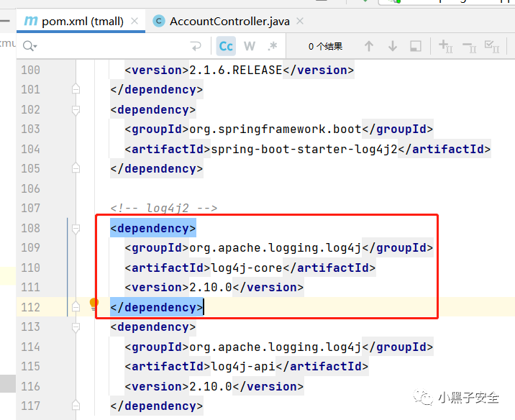Collapse fold marker at line 117
Screen dimensions: 515x420
coord(76,406)
